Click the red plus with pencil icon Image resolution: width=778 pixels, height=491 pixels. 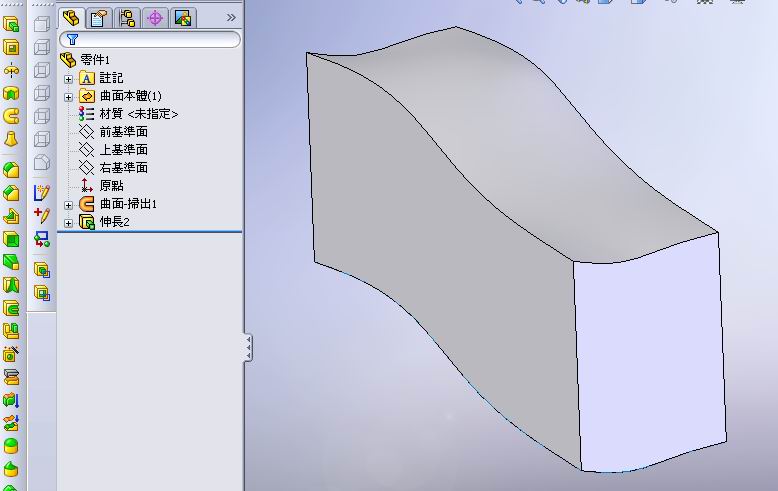[x=42, y=215]
